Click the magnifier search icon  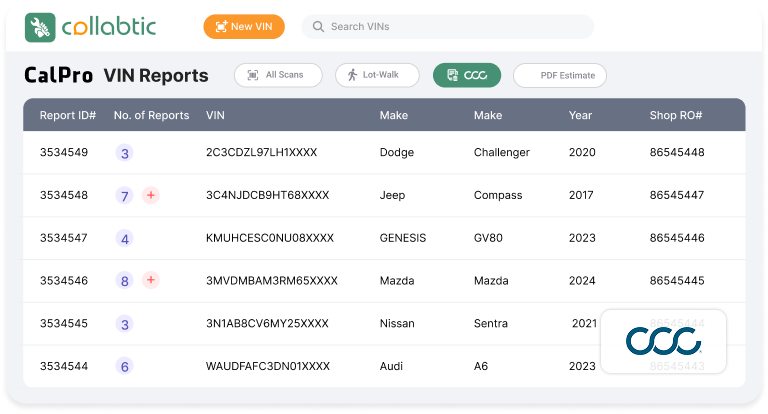click(317, 27)
